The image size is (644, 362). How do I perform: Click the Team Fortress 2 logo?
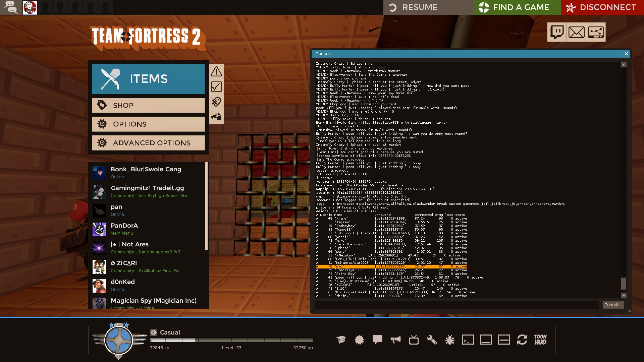pos(148,38)
